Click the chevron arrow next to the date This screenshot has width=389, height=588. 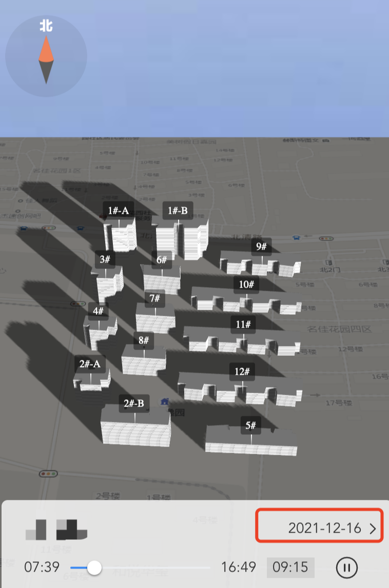click(373, 529)
